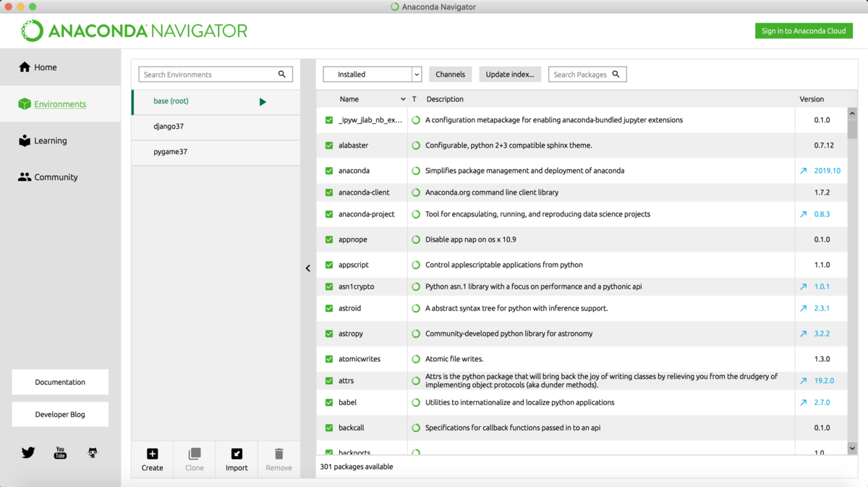Focus the Search Packages field
This screenshot has height=487, width=868.
click(587, 74)
